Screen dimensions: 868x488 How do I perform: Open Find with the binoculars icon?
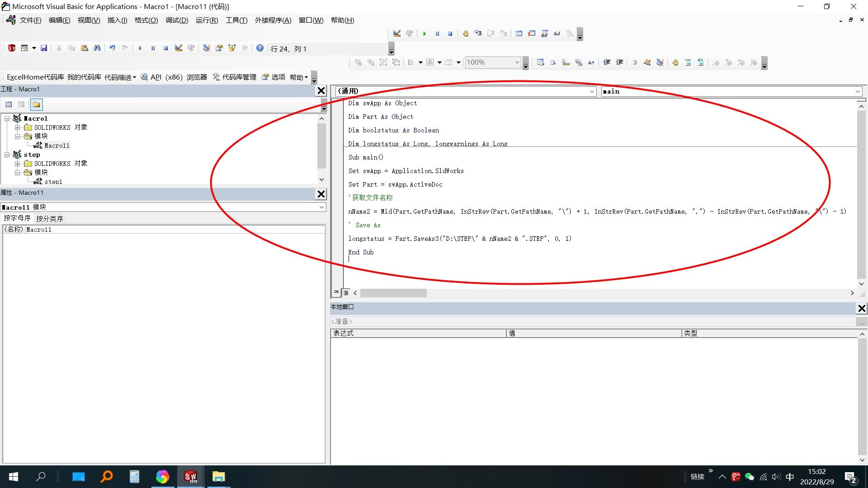(97, 48)
